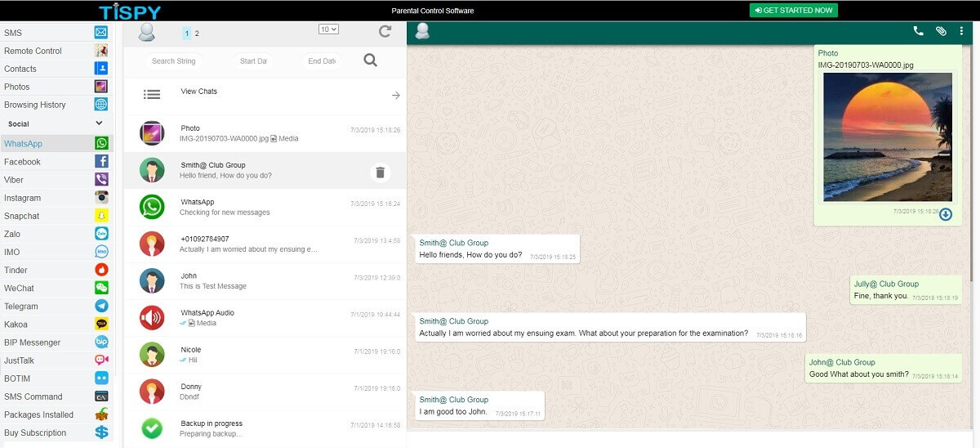Click the WeChat icon in sidebar
This screenshot has width=980, height=448.
[x=101, y=288]
